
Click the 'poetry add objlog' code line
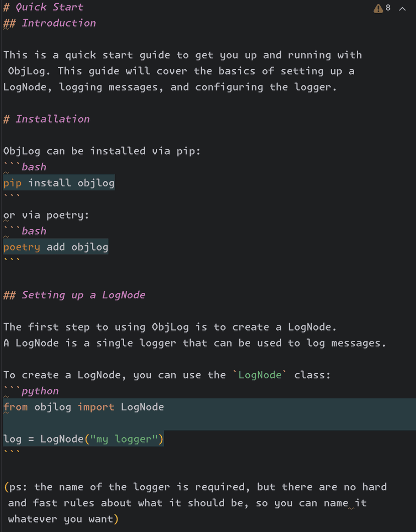click(x=56, y=247)
